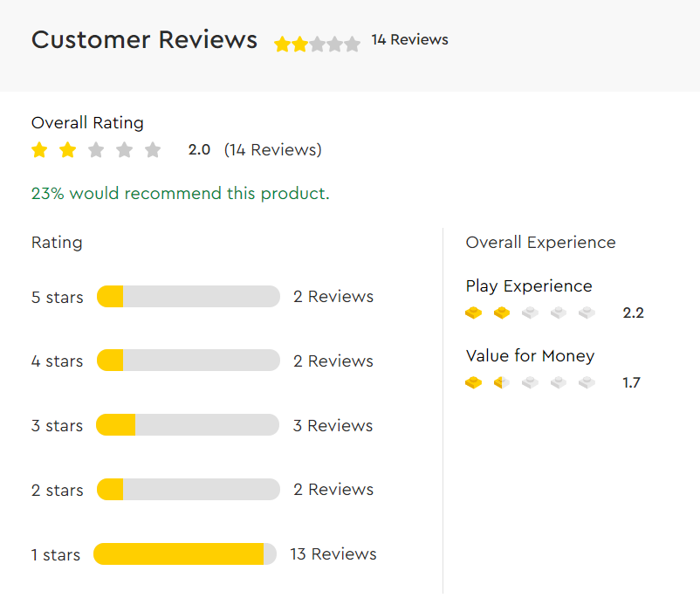Click the first yellow star under Overall Rating
Screen dimensions: 700x598
pos(39,150)
